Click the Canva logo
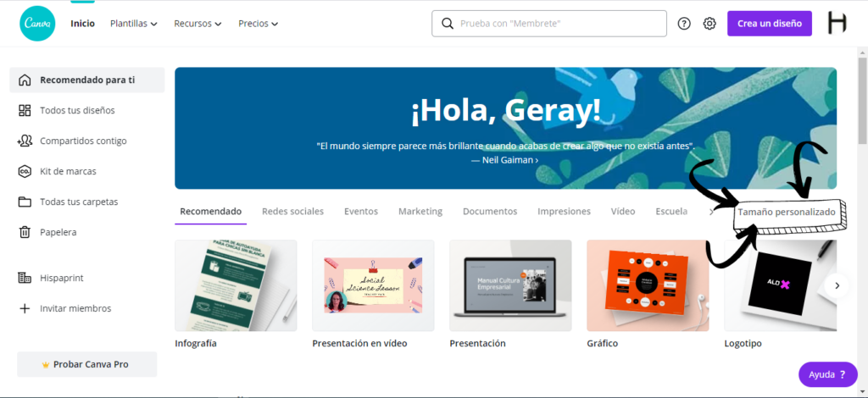The width and height of the screenshot is (868, 398). (x=37, y=24)
